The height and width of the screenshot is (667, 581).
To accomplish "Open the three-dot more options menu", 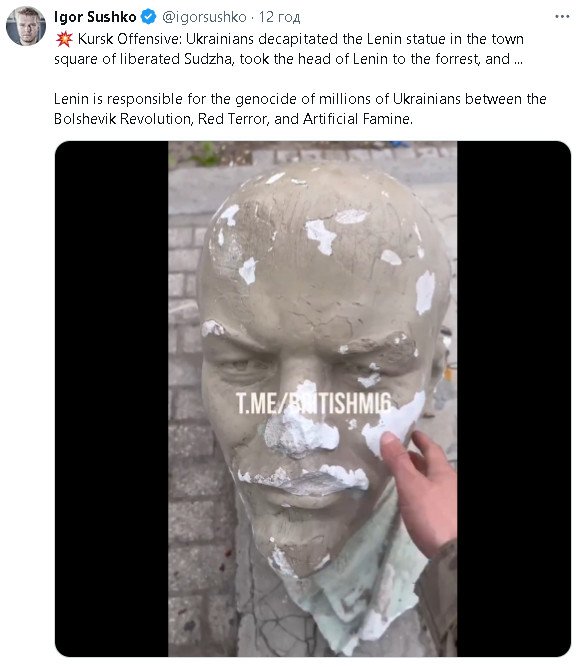I will [x=562, y=17].
